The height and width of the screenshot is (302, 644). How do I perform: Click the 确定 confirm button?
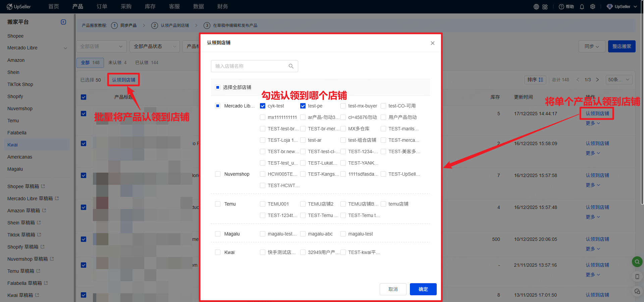(423, 289)
